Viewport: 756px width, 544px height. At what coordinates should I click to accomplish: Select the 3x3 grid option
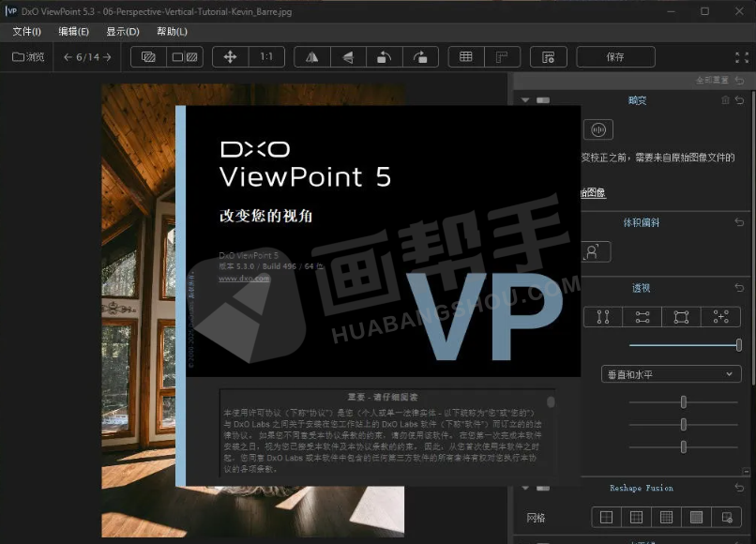[637, 518]
